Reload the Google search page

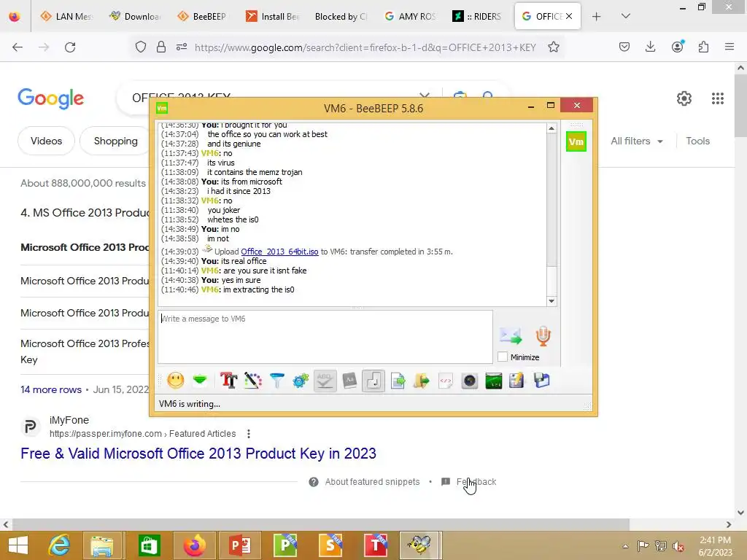click(70, 47)
